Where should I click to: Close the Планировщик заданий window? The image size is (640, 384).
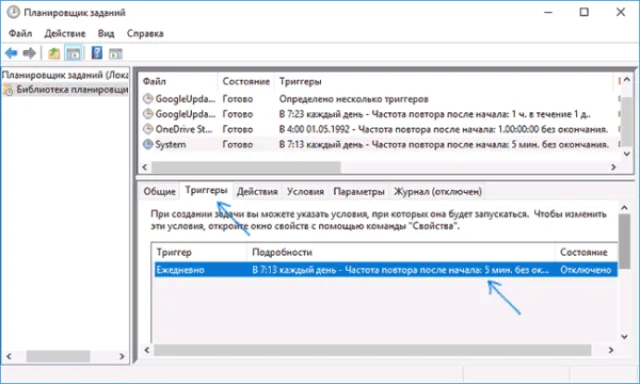click(620, 12)
